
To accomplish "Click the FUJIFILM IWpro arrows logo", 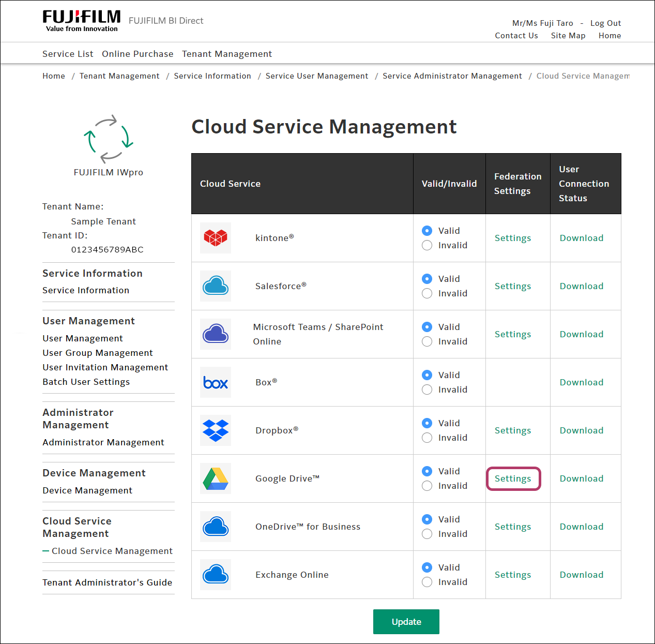I will (109, 139).
